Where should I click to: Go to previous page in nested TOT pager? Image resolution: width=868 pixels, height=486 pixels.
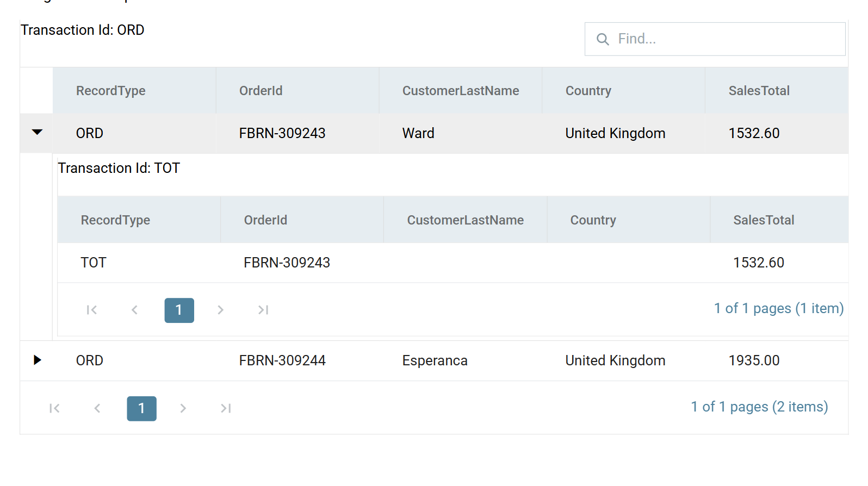pyautogui.click(x=134, y=310)
